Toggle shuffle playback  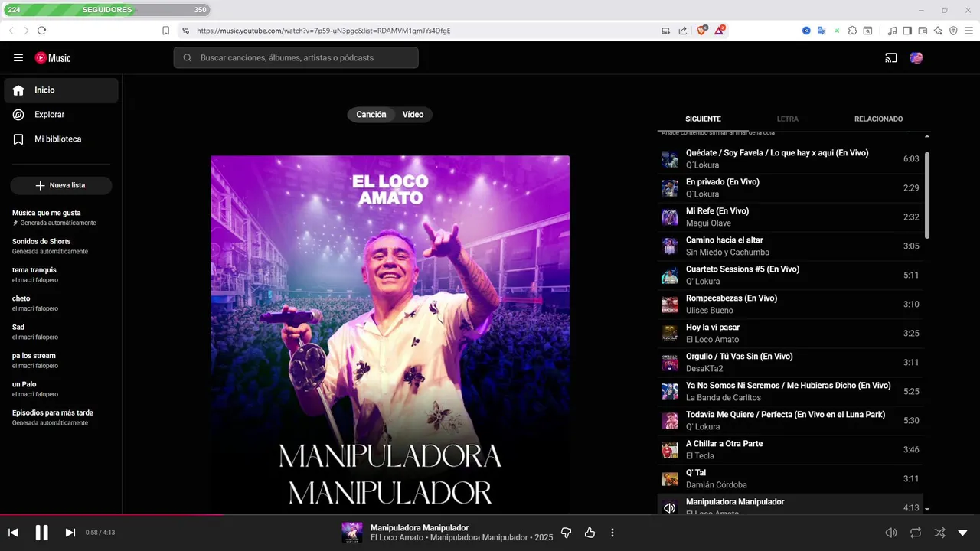pyautogui.click(x=939, y=533)
